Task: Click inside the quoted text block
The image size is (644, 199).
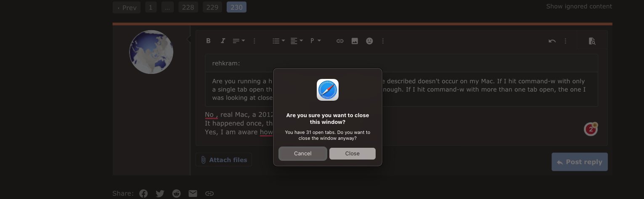Action: [x=401, y=89]
